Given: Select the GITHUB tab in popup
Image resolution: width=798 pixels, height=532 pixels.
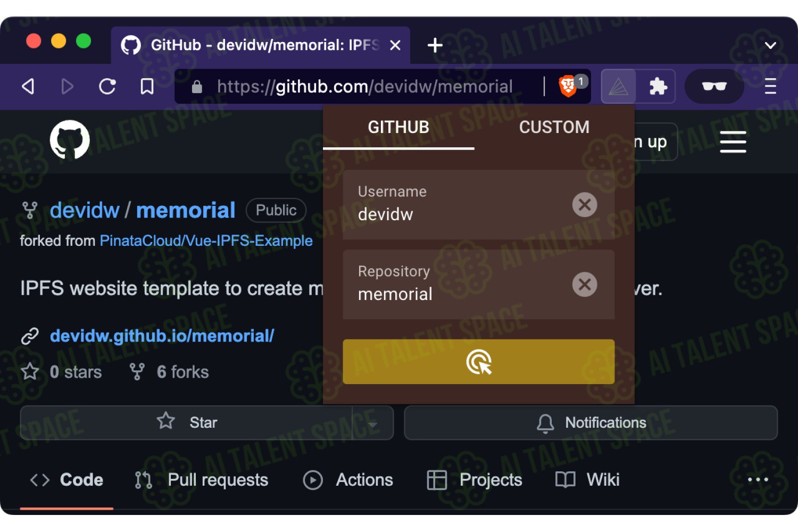Looking at the screenshot, I should [398, 127].
